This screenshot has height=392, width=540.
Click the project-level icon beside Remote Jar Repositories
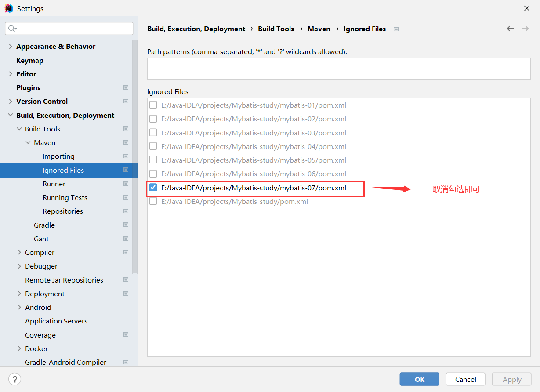coord(126,280)
